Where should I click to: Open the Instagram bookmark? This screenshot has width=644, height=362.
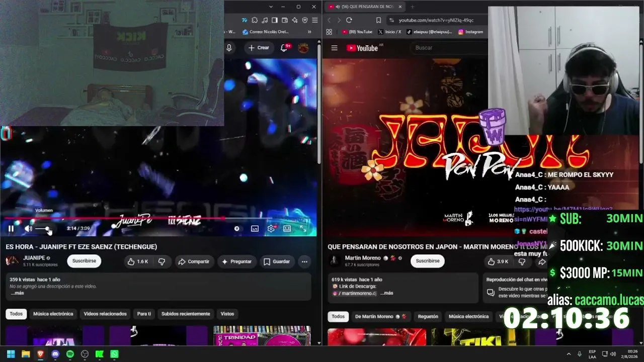coord(470,32)
